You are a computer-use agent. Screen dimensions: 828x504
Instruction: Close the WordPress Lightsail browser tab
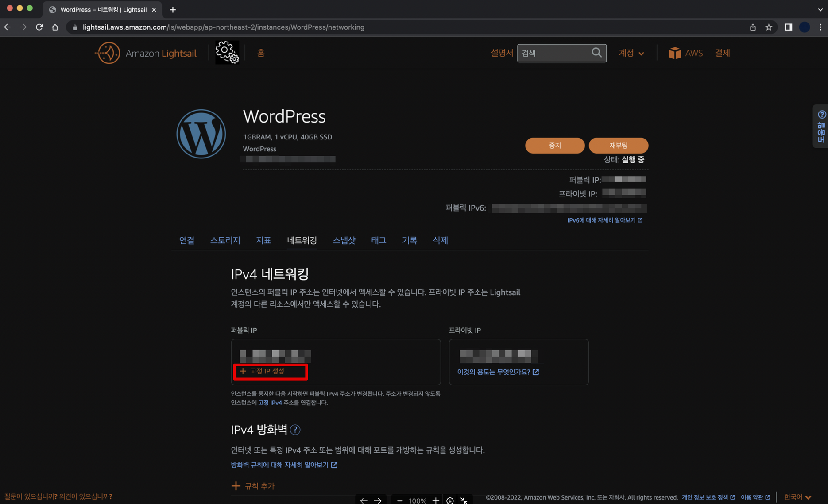(x=154, y=9)
